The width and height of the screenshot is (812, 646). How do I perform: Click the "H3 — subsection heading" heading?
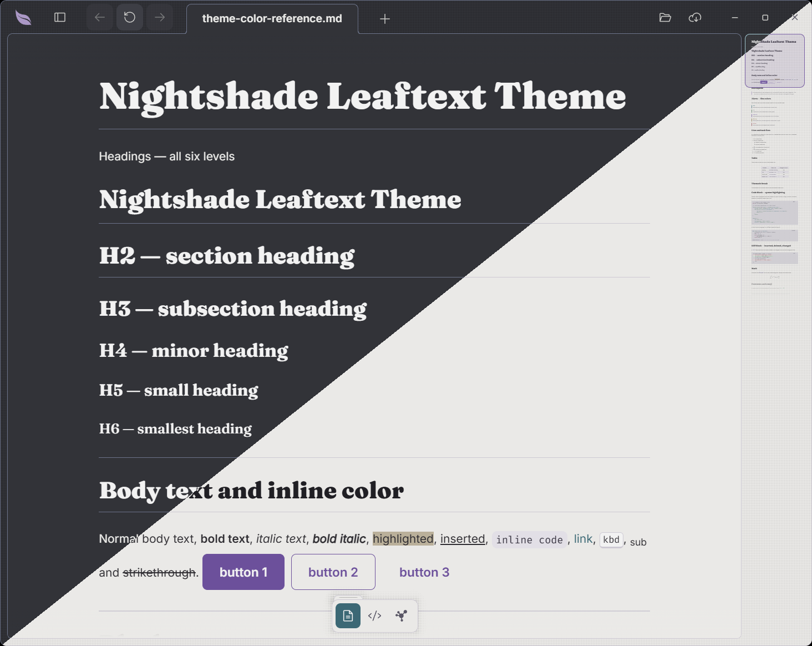click(x=233, y=309)
